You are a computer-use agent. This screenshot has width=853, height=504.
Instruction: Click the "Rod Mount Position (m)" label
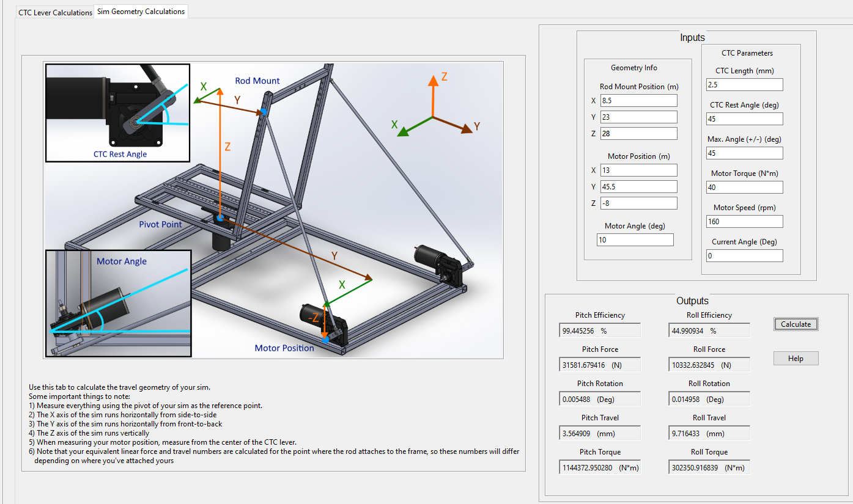tap(639, 87)
